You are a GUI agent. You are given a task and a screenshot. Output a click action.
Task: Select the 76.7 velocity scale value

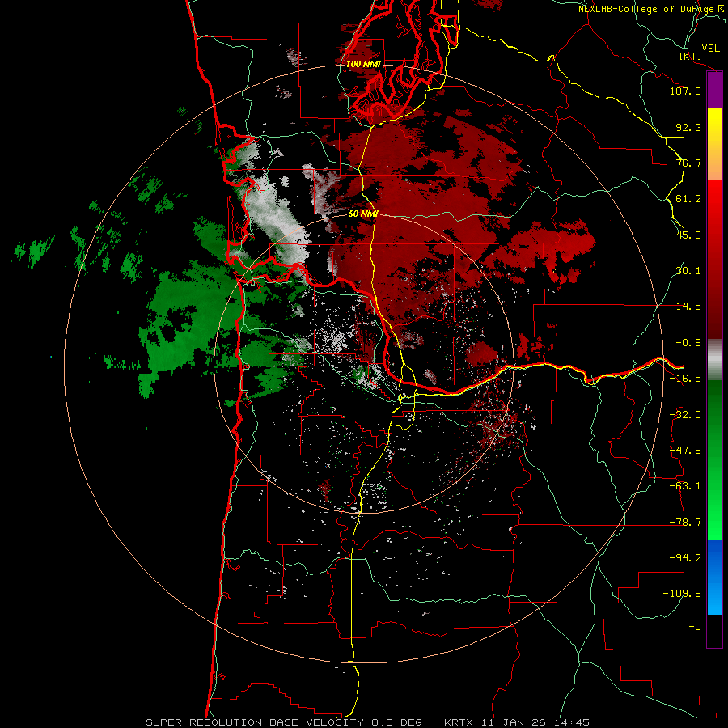tap(688, 163)
